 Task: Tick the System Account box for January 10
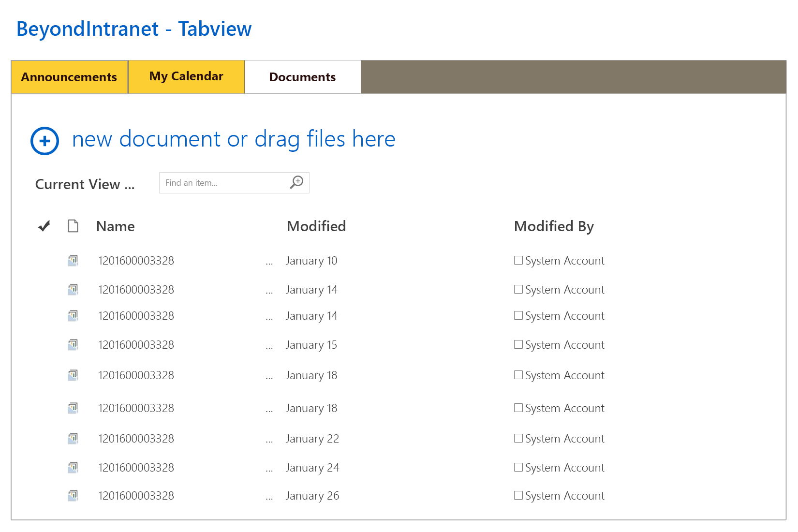[518, 260]
